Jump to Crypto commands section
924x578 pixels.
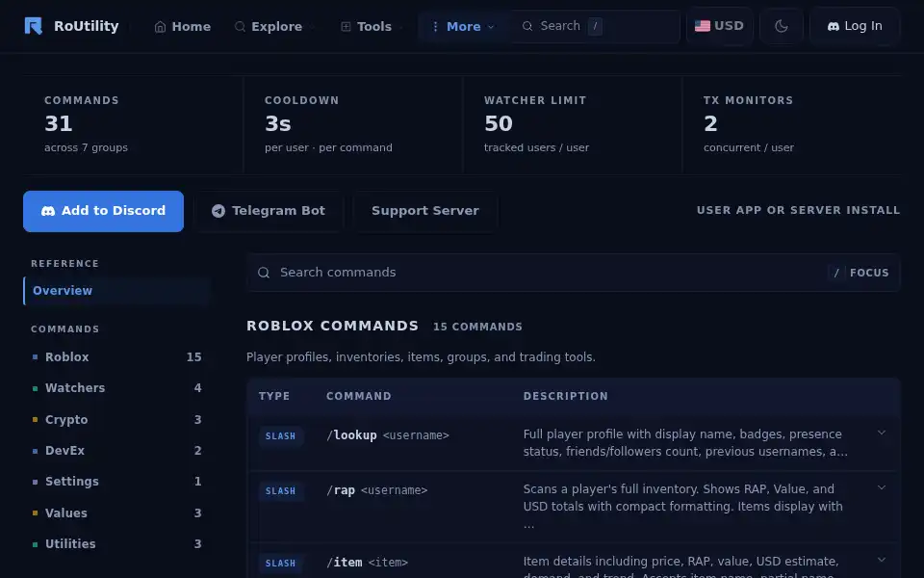pyautogui.click(x=116, y=419)
